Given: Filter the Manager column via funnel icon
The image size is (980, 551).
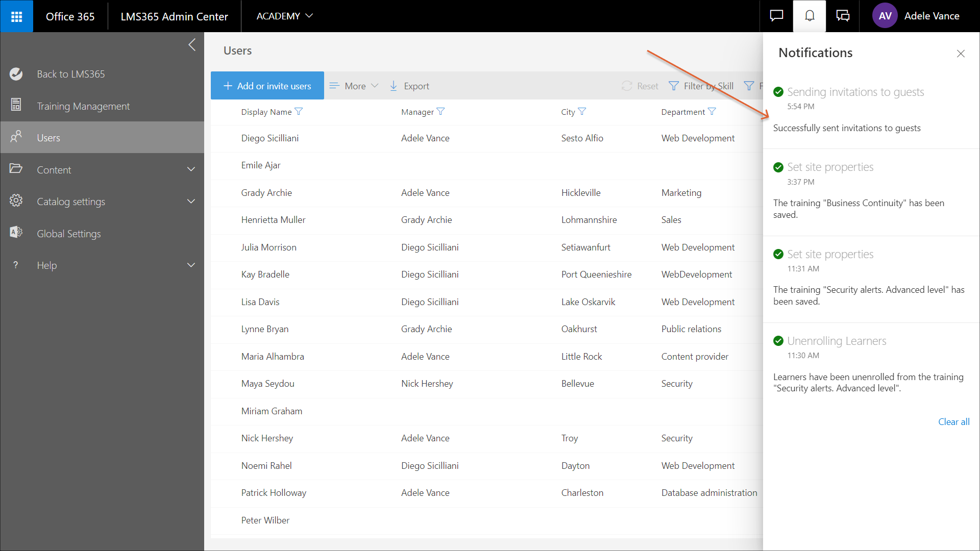Looking at the screenshot, I should [x=441, y=112].
